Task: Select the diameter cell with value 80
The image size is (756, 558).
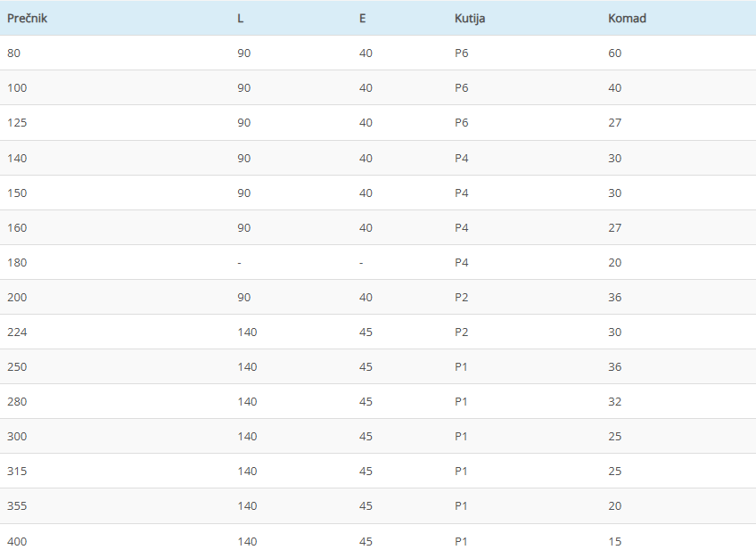Action: tap(13, 53)
